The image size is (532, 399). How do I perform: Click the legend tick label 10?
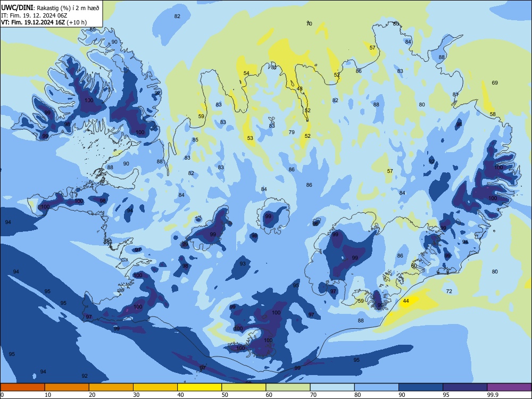48,395
